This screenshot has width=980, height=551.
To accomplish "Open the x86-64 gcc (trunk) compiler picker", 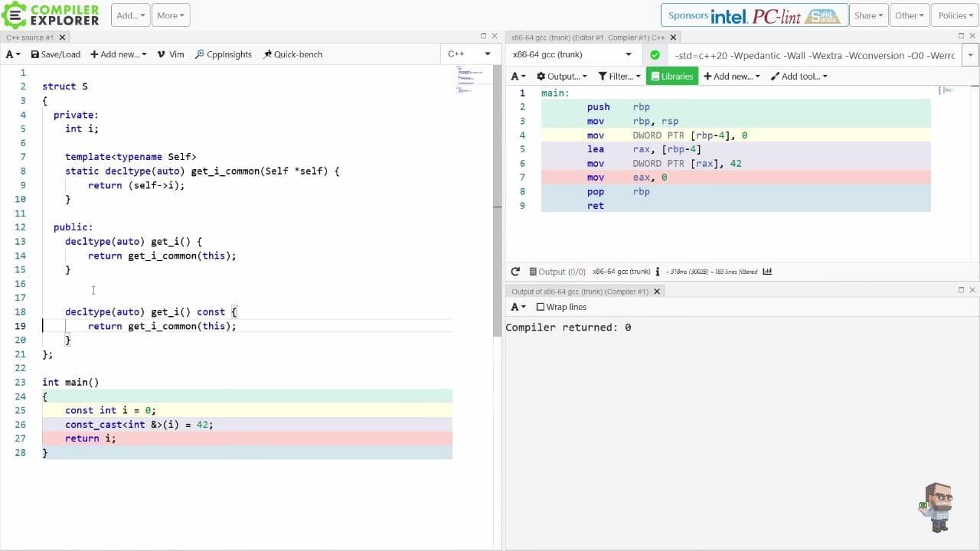I will [x=572, y=54].
